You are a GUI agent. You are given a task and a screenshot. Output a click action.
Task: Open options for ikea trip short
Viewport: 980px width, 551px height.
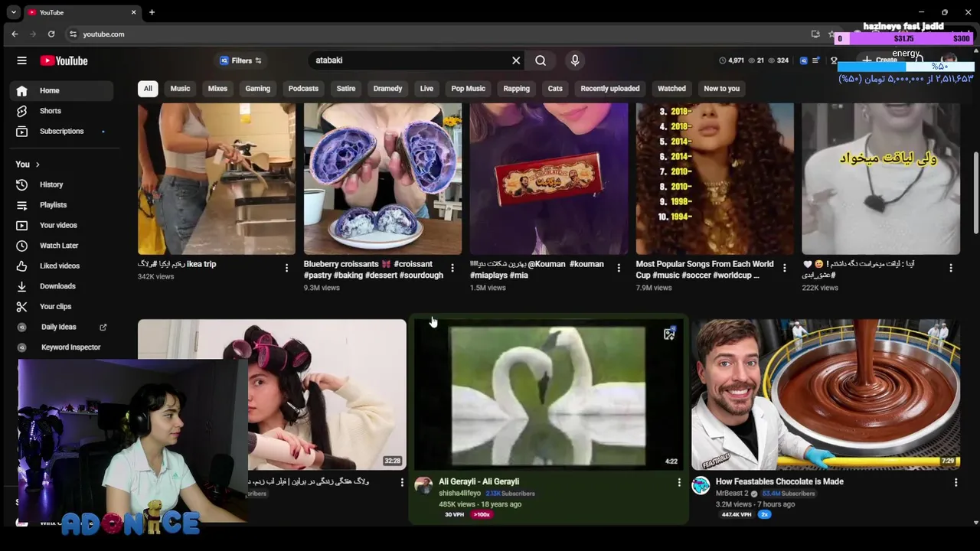click(286, 268)
